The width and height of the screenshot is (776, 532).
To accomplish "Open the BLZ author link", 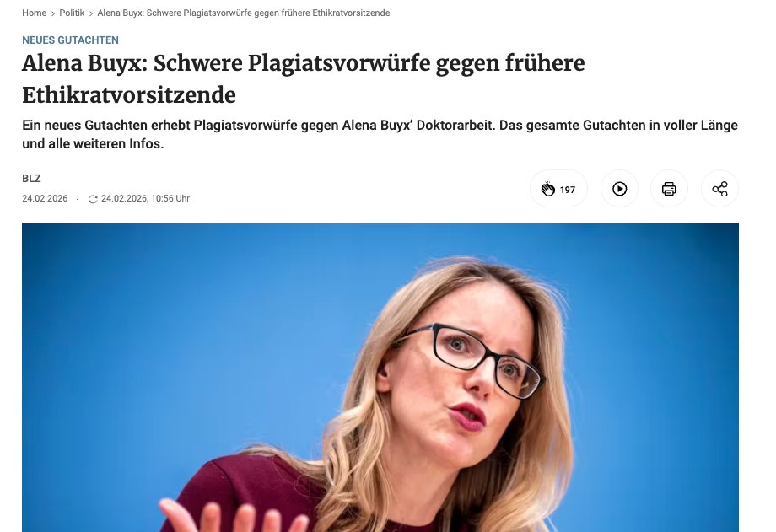I will tap(31, 178).
